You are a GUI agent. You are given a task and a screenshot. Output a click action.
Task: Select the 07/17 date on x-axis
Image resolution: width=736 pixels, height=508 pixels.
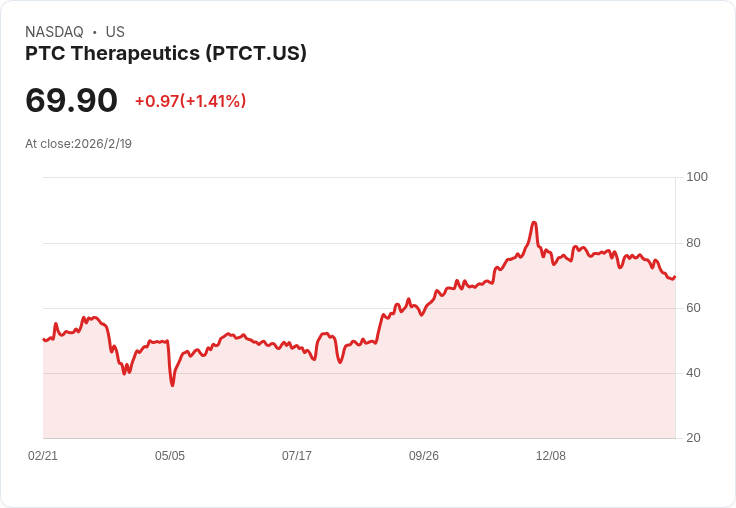pos(297,456)
